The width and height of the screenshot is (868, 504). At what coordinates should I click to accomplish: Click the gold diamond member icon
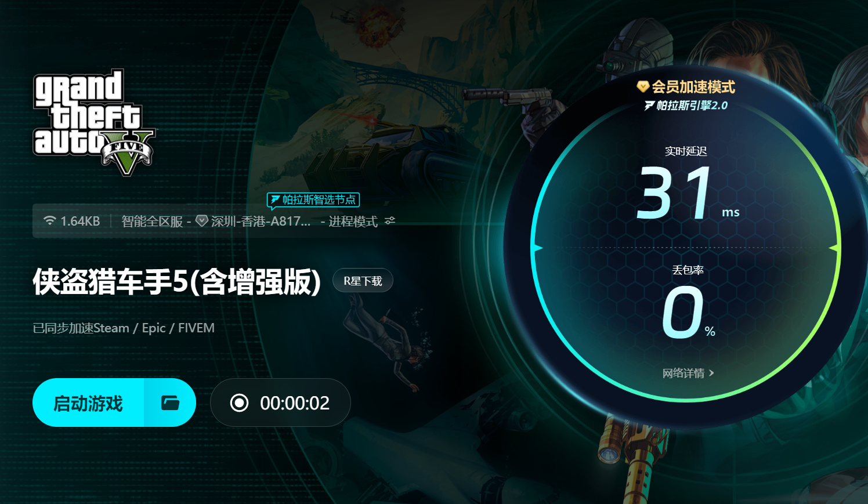coord(642,87)
